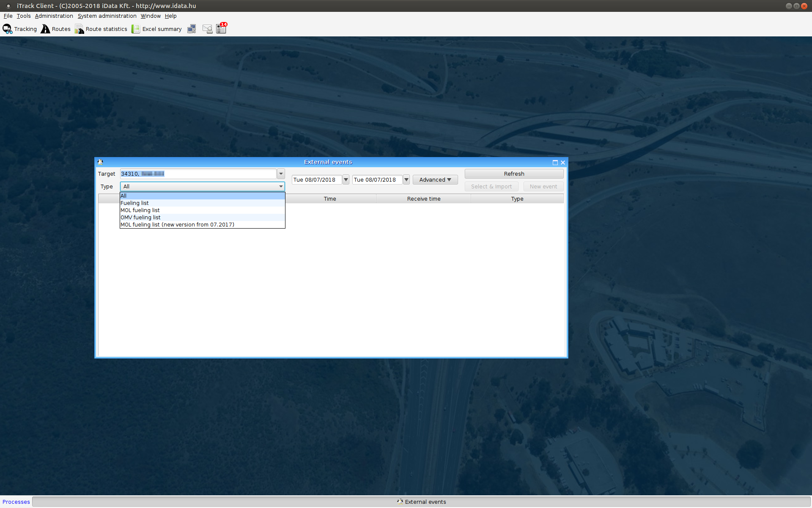Screen dimensions: 812x508
Task: Open the start date picker arrow
Action: (x=346, y=179)
